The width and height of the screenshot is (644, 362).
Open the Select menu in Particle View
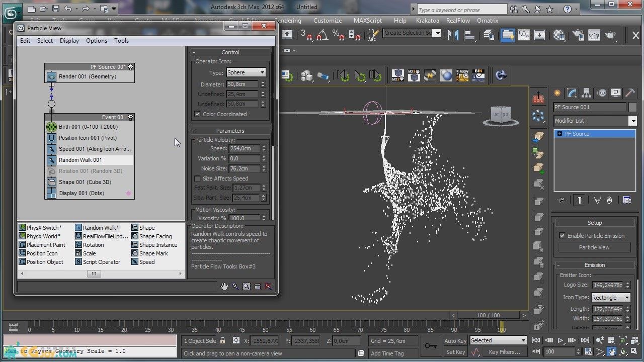pyautogui.click(x=45, y=41)
